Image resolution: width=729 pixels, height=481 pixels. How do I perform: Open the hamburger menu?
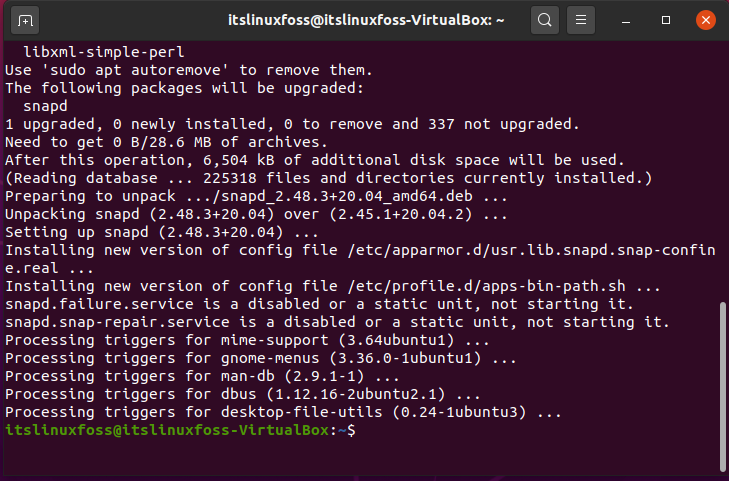581,20
